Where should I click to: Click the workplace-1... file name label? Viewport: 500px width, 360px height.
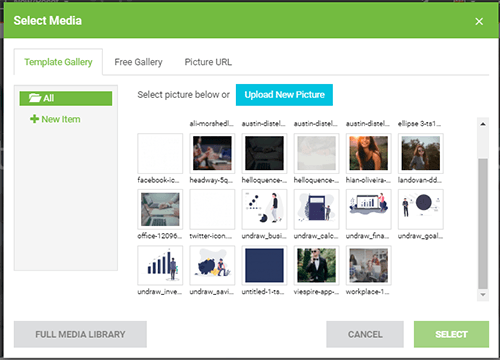click(x=367, y=292)
